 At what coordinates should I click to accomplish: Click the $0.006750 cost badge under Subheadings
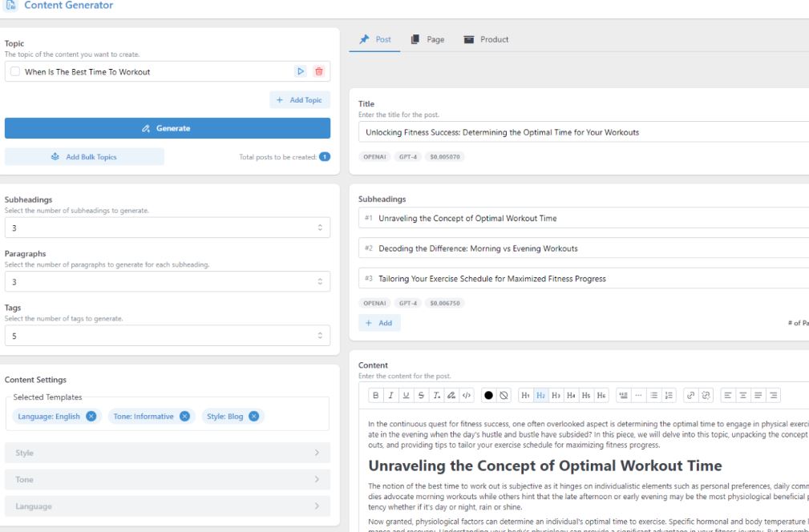pos(445,303)
